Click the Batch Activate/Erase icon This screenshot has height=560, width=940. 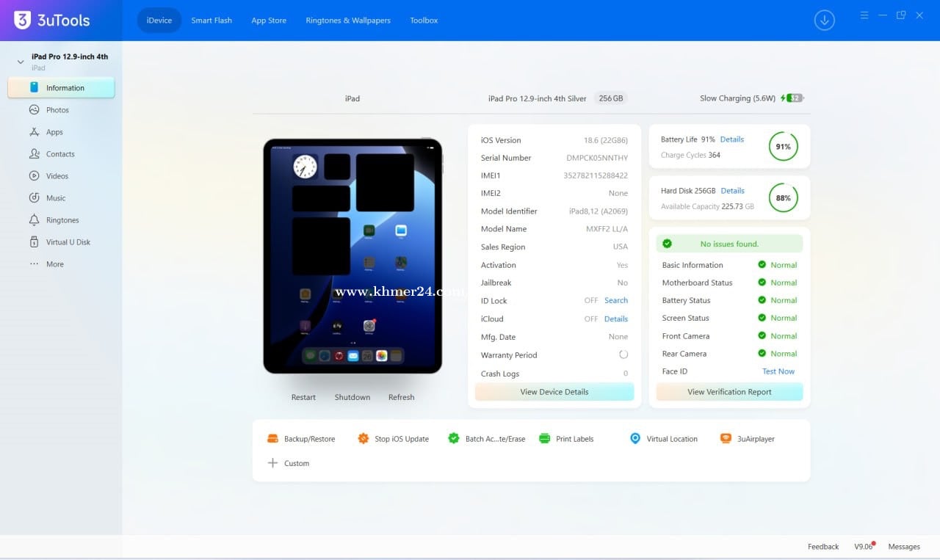454,439
